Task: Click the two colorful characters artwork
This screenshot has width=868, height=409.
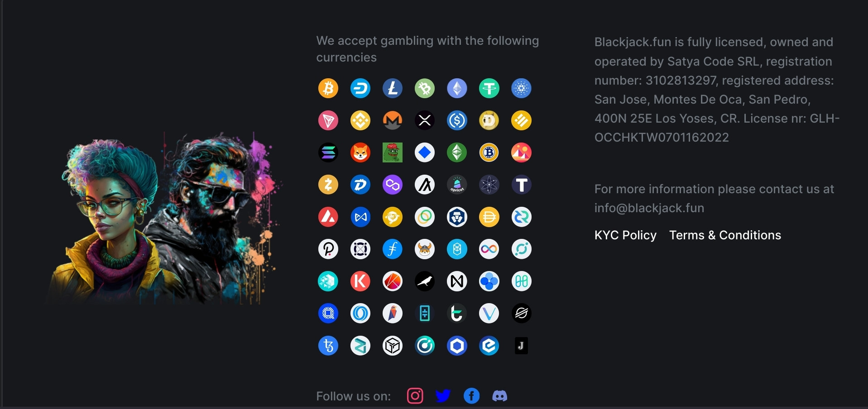Action: click(x=164, y=218)
